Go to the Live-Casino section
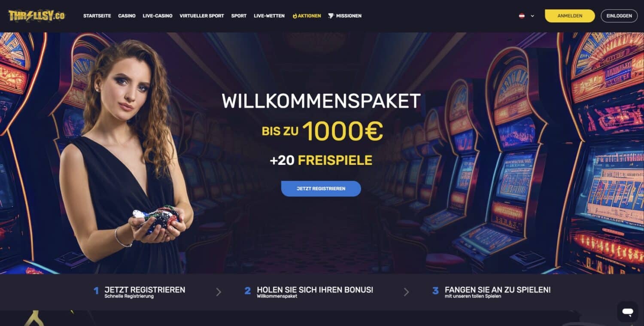This screenshot has width=644, height=326. (x=158, y=16)
